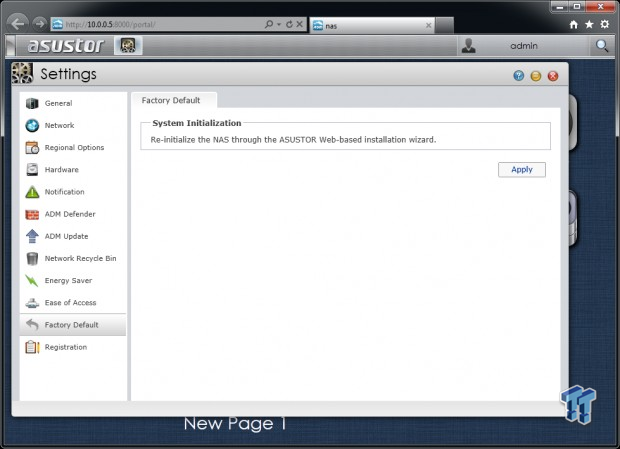The height and width of the screenshot is (449, 620).
Task: Open browser tools gear icon
Action: coord(605,25)
